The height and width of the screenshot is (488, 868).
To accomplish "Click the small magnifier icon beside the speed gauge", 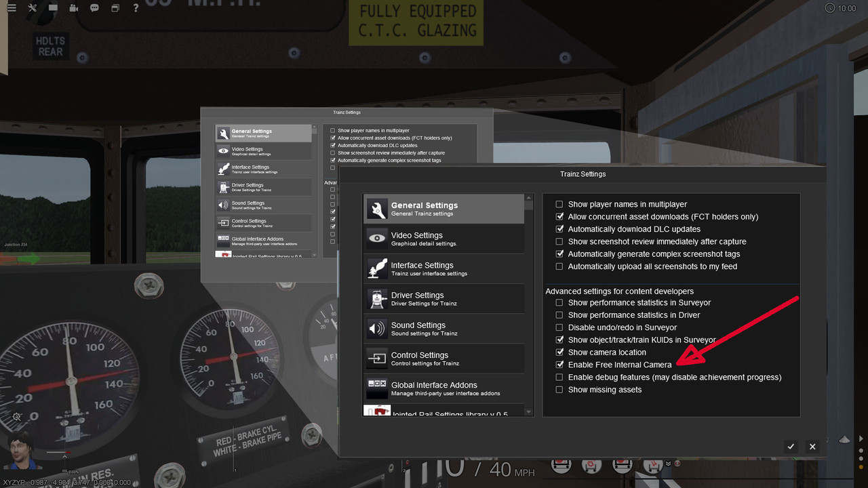I will (x=16, y=417).
